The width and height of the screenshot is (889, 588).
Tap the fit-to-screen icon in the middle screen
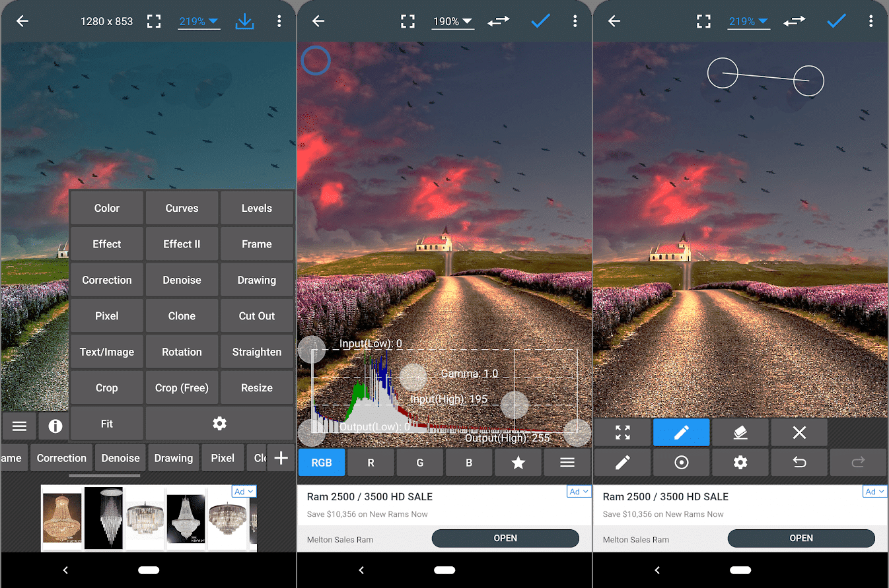[x=408, y=21]
